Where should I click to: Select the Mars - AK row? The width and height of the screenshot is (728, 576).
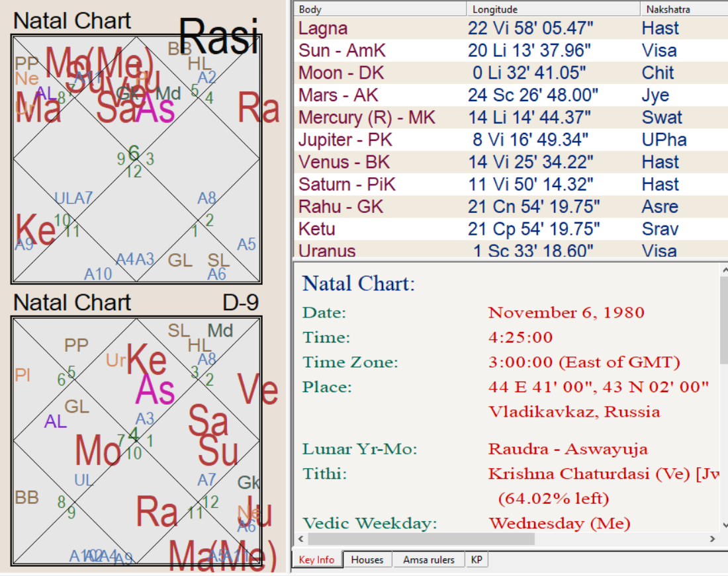click(x=511, y=95)
